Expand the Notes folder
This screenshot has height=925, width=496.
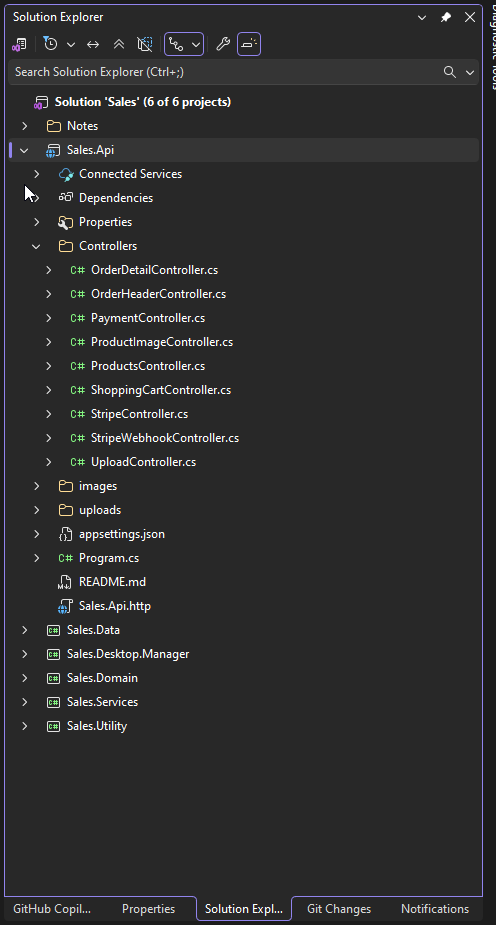(x=24, y=126)
